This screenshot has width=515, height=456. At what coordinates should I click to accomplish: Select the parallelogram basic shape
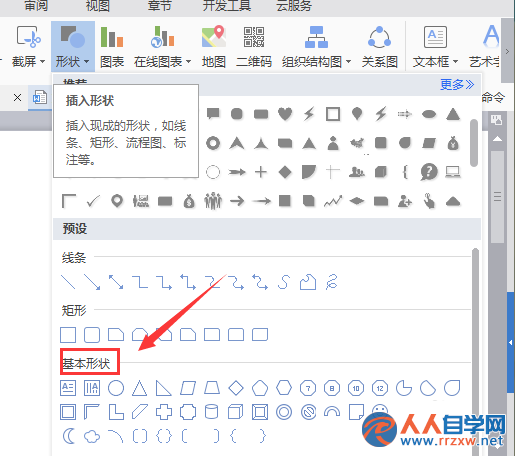pyautogui.click(x=188, y=388)
